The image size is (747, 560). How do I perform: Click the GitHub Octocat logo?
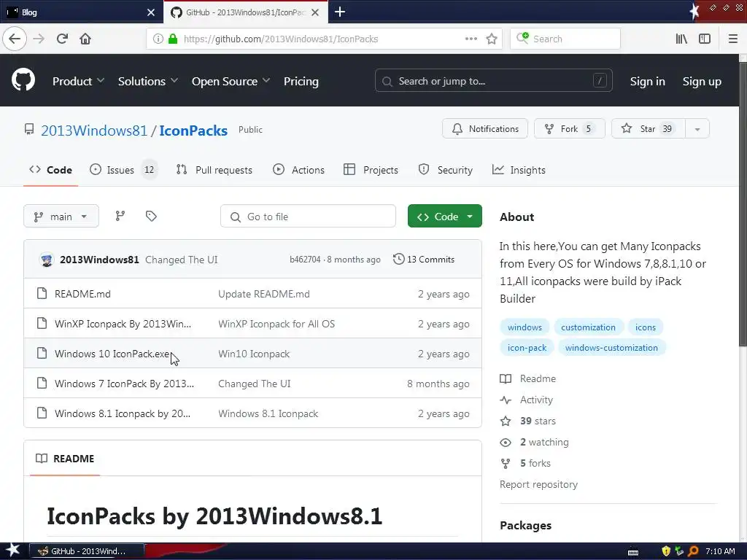click(x=23, y=79)
